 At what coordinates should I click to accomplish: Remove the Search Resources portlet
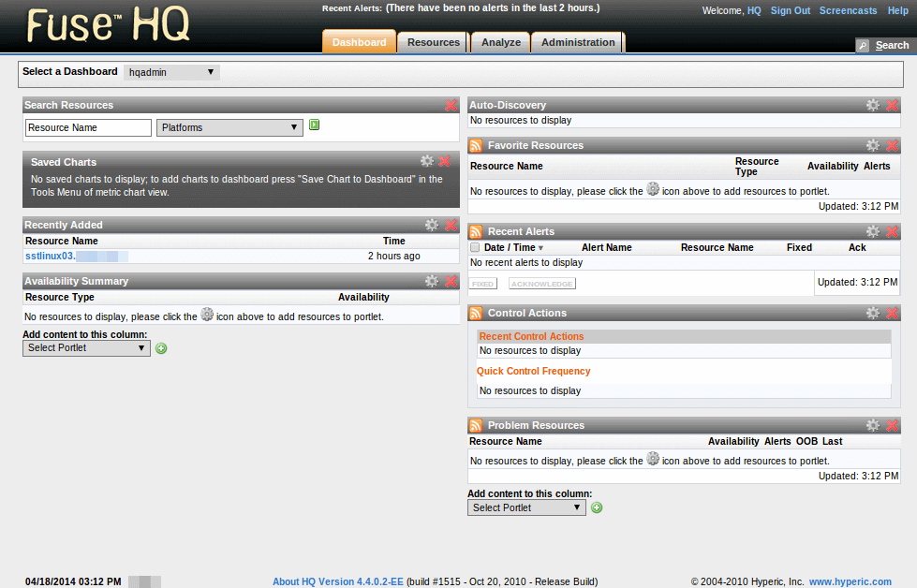point(451,105)
